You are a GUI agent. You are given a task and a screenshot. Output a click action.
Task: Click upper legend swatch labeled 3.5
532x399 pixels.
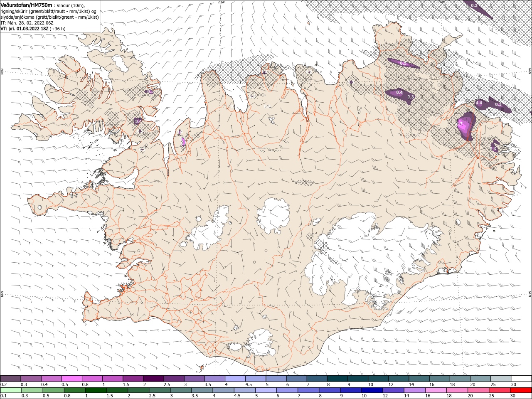pyautogui.click(x=214, y=379)
